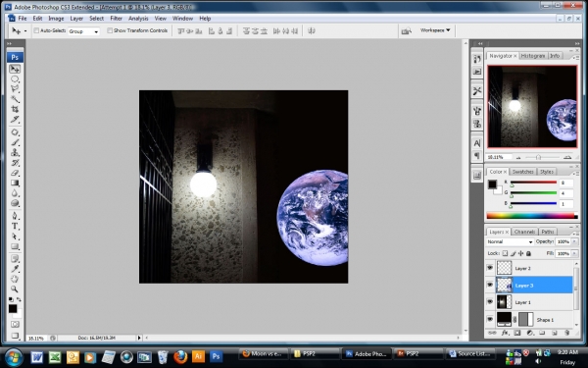The image size is (588, 368).
Task: Select the Brush tool
Action: [x=15, y=142]
